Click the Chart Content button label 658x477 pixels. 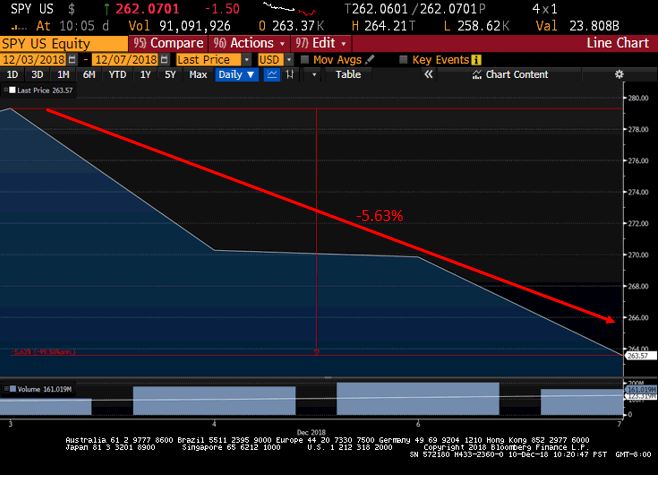pyautogui.click(x=517, y=75)
